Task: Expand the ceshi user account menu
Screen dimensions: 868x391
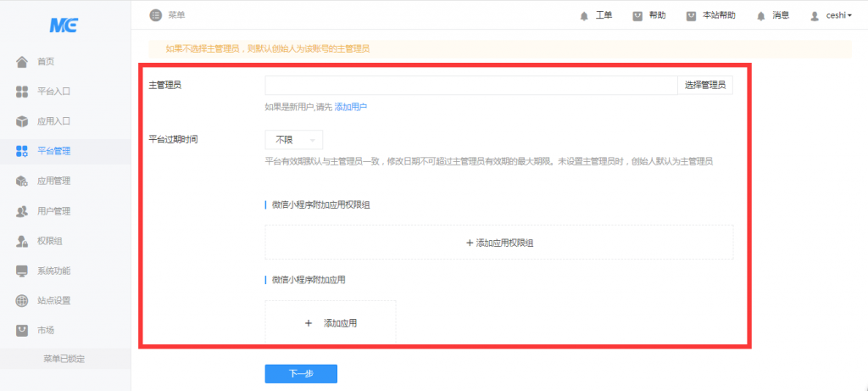Action: [831, 15]
